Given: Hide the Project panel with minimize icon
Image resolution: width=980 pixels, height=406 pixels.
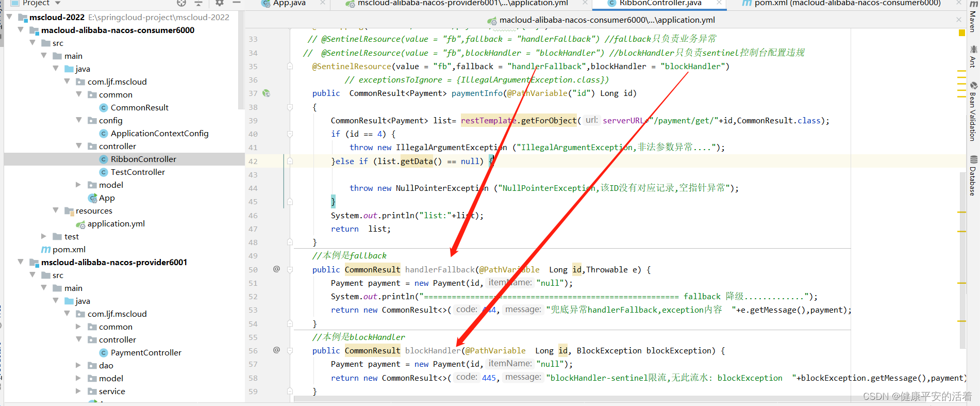Looking at the screenshot, I should pyautogui.click(x=237, y=3).
